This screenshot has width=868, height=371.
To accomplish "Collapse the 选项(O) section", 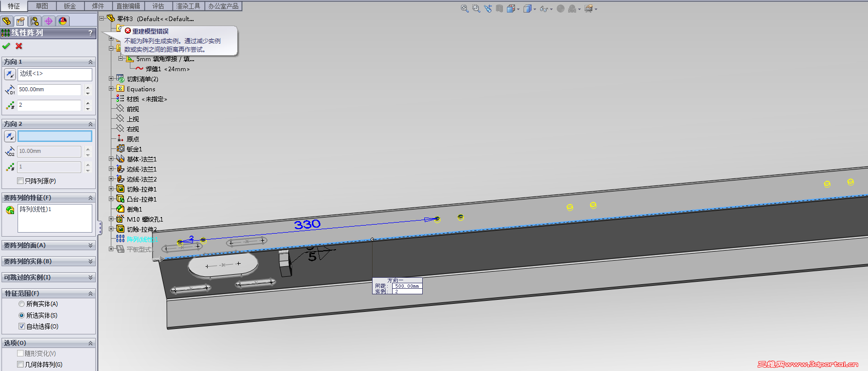I will (x=91, y=343).
